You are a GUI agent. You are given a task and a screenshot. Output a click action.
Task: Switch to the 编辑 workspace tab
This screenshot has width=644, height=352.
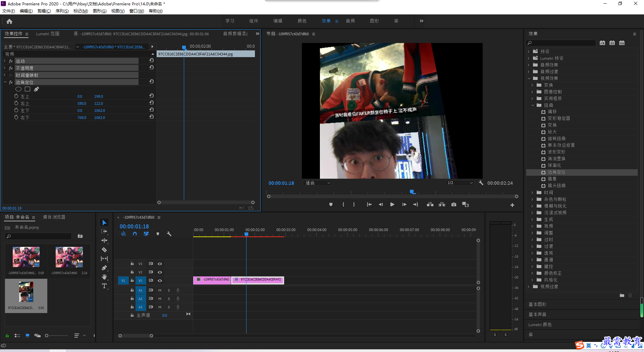tap(278, 21)
